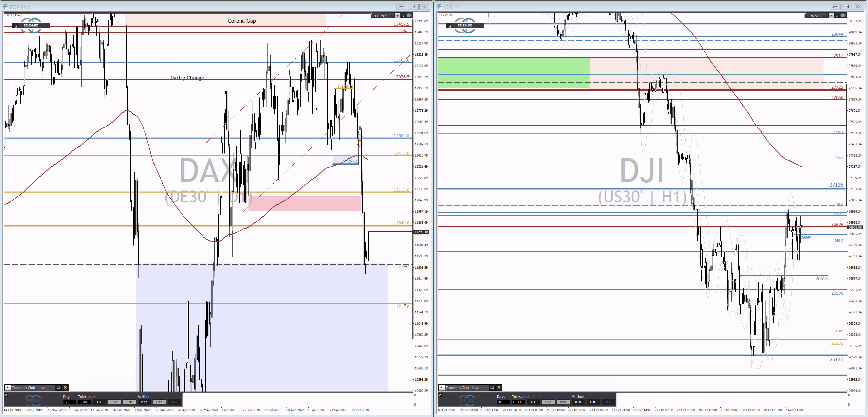The height and width of the screenshot is (417, 868).
Task: Click the DE30 Tolerance input showing 5.00
Action: point(85,402)
